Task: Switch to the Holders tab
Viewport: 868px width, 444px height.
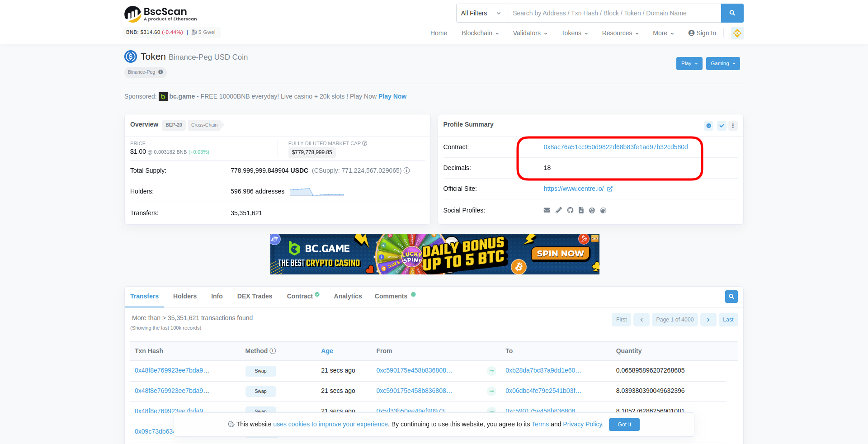Action: [x=185, y=296]
